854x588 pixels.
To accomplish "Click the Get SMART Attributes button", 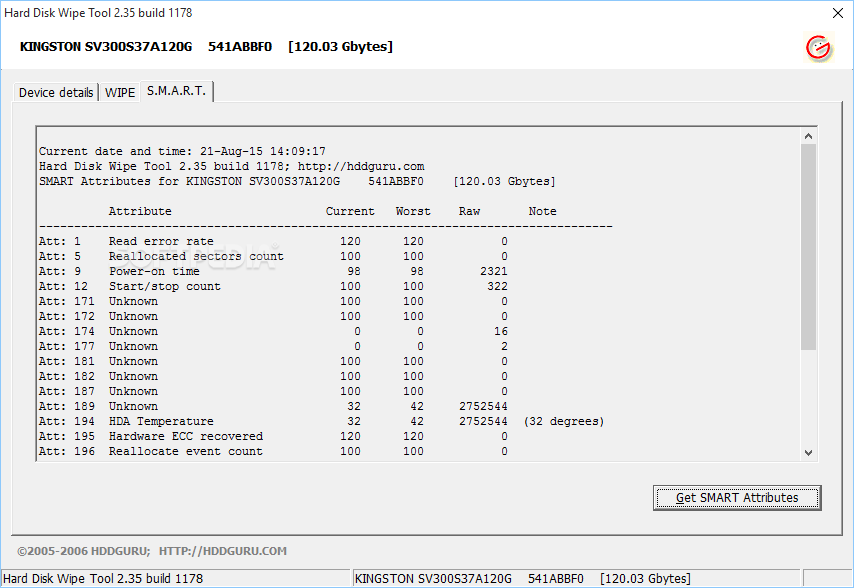I will [737, 498].
